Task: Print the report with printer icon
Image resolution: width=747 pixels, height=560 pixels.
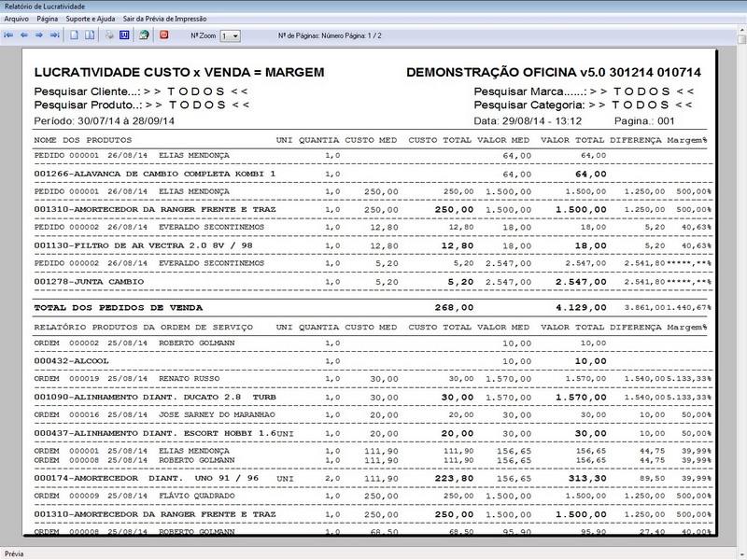Action: pyautogui.click(x=109, y=35)
